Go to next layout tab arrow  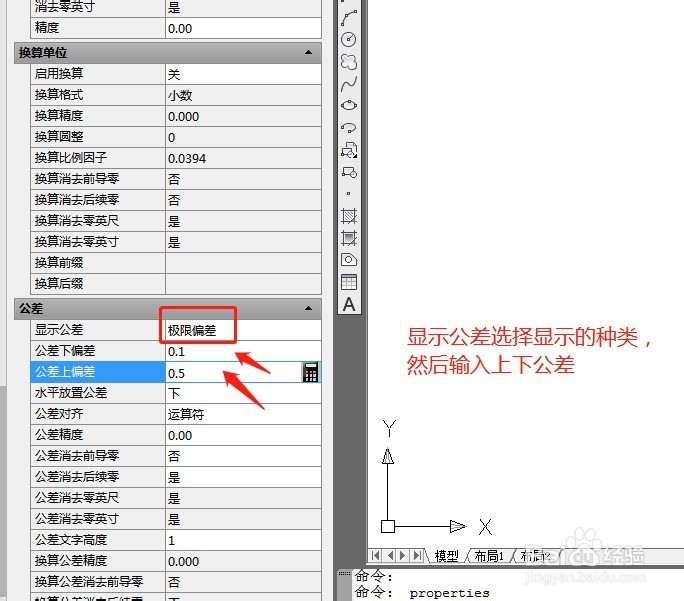403,555
